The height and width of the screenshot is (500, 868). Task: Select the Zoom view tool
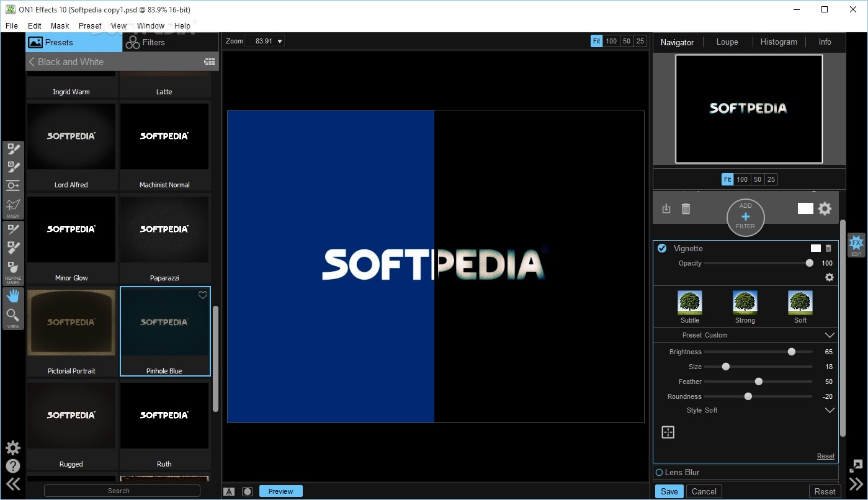tap(13, 315)
